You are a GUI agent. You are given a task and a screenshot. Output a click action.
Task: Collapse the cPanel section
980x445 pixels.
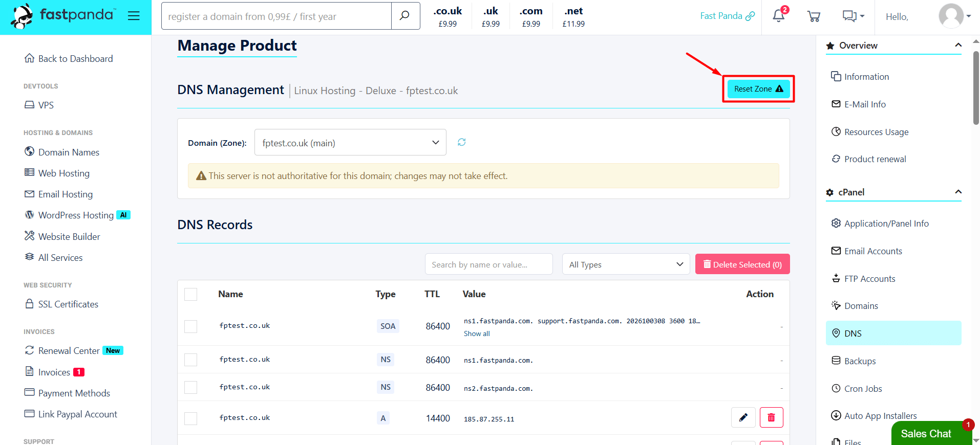(958, 192)
